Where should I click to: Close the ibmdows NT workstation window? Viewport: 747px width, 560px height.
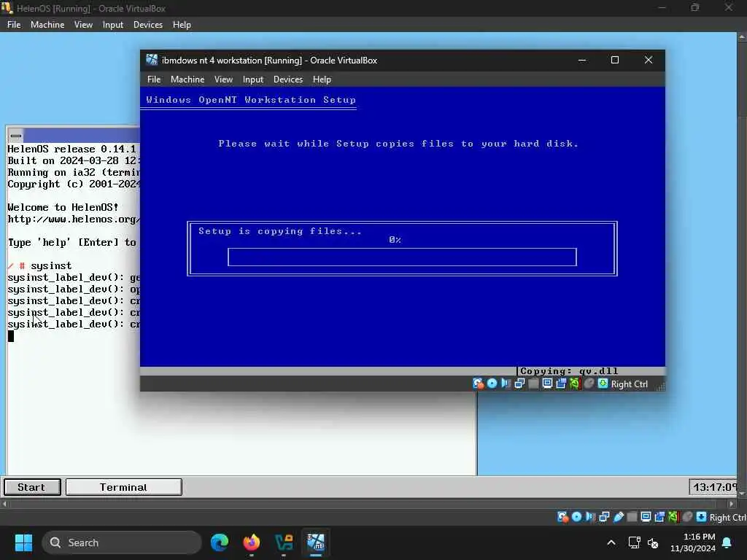click(x=649, y=61)
